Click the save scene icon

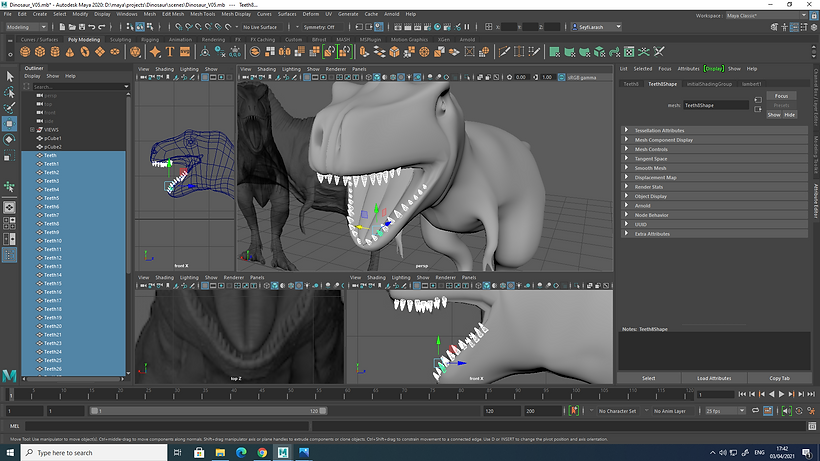pos(82,27)
